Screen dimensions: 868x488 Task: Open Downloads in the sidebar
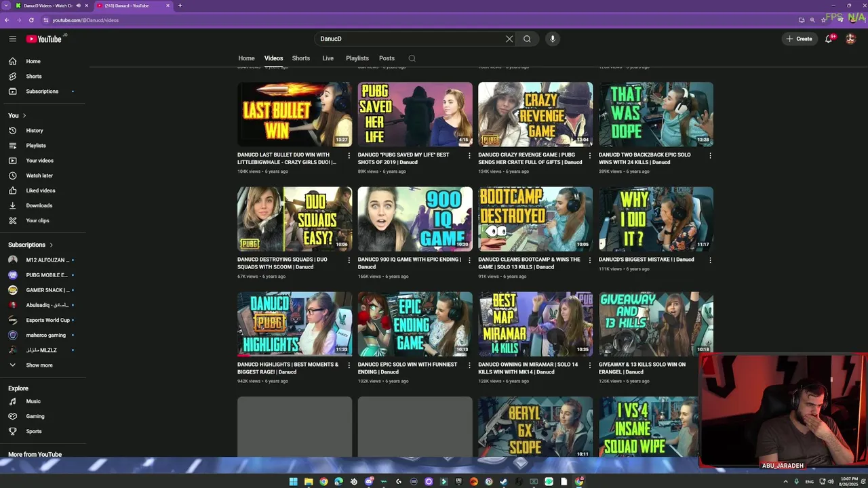coord(45,205)
